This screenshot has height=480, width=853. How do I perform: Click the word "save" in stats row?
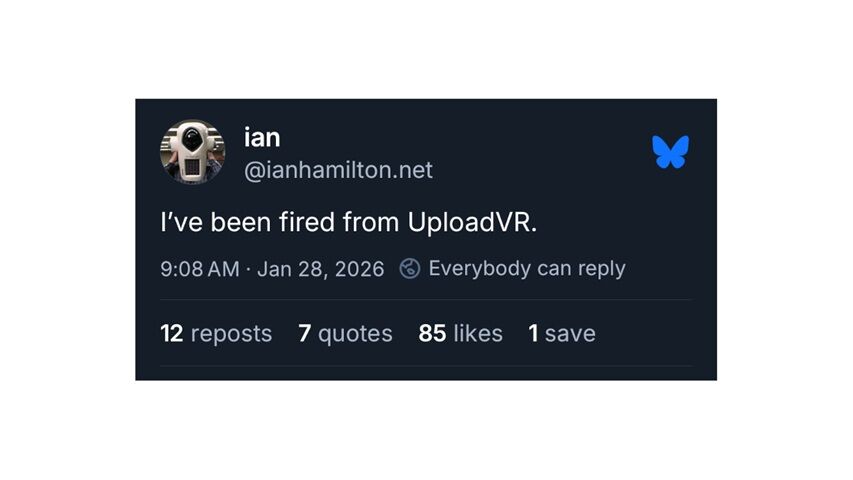(570, 334)
